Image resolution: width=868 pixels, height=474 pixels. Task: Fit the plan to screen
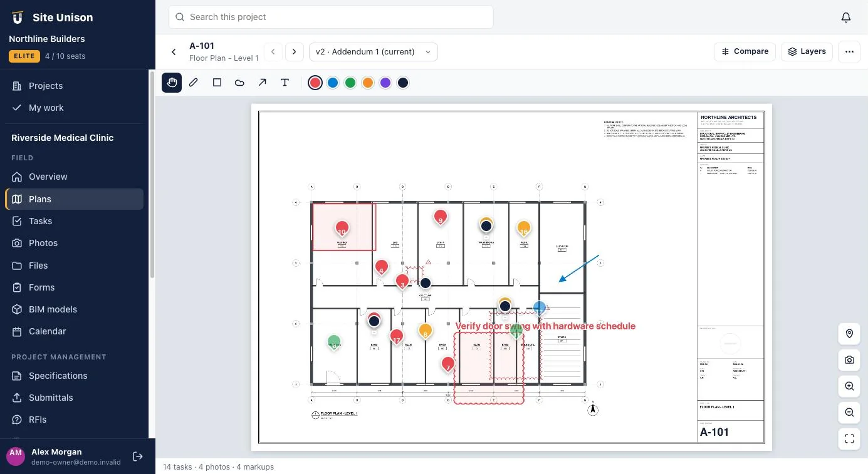(x=849, y=439)
